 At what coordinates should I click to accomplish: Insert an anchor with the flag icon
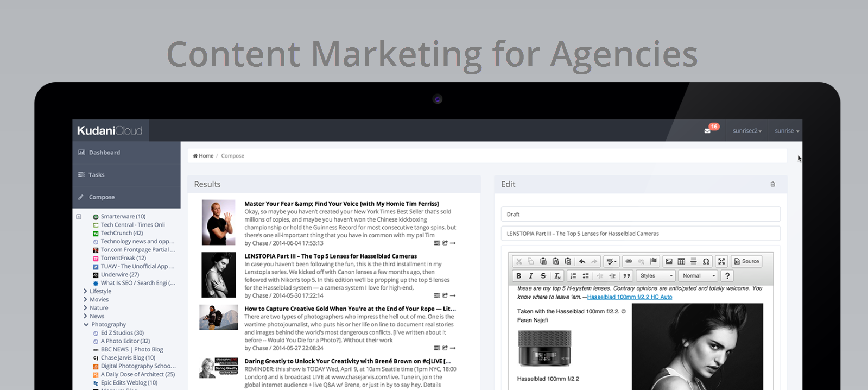654,261
